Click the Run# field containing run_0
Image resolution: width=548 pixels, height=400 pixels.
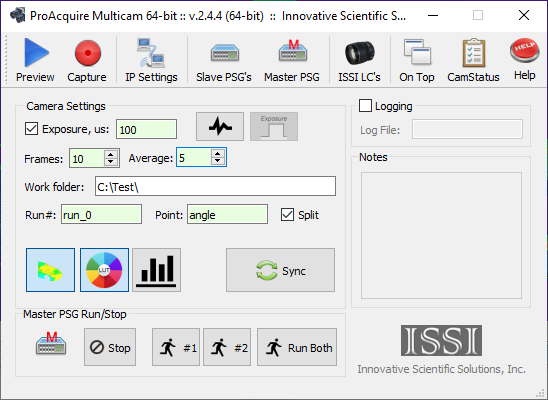pos(101,214)
